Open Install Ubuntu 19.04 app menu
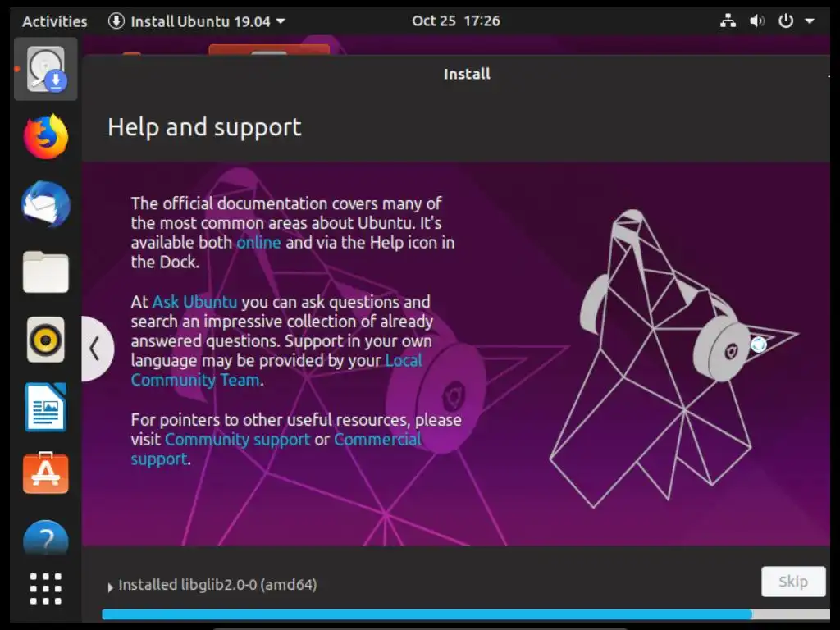 click(197, 21)
